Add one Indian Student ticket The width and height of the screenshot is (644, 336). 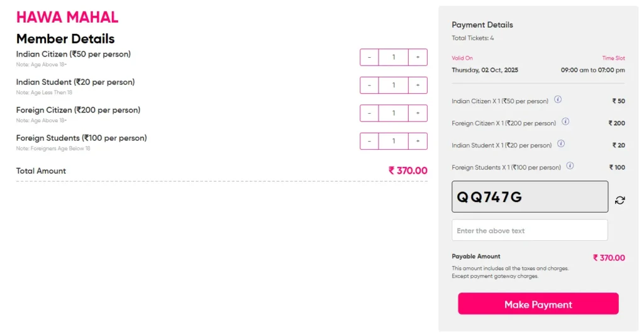point(418,85)
